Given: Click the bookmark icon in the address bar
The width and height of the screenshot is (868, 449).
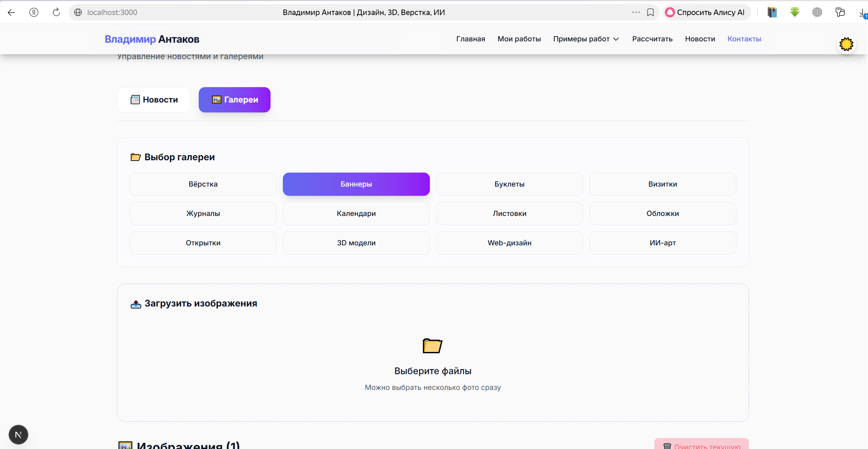Looking at the screenshot, I should [x=650, y=13].
